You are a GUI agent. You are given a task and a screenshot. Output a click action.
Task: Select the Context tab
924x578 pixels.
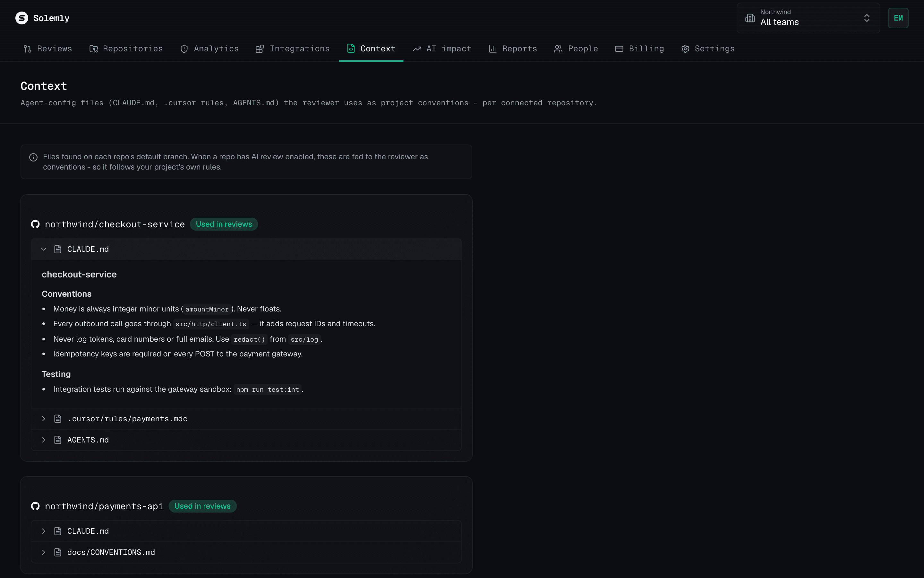(371, 48)
